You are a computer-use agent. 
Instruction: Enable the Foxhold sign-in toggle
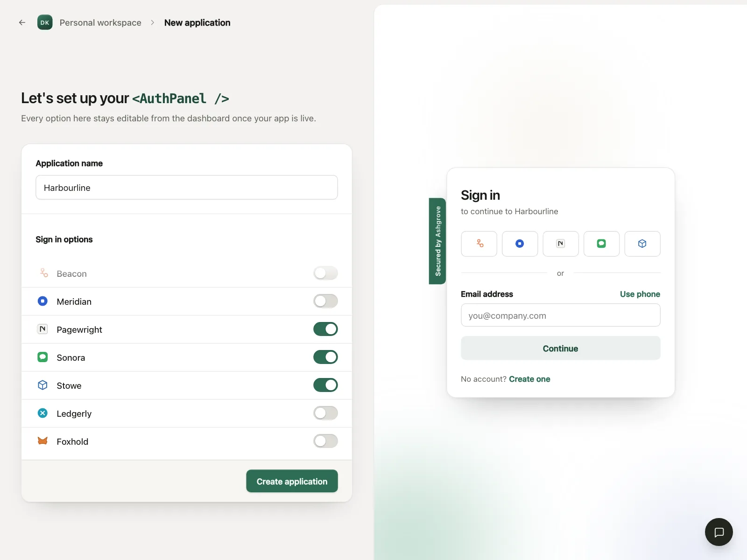pyautogui.click(x=325, y=441)
